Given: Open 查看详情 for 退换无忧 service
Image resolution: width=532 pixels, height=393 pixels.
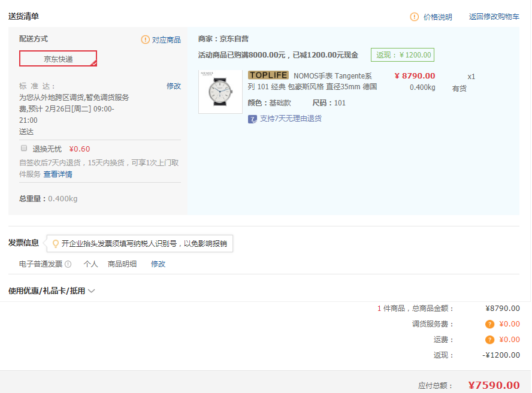Looking at the screenshot, I should click(x=58, y=174).
